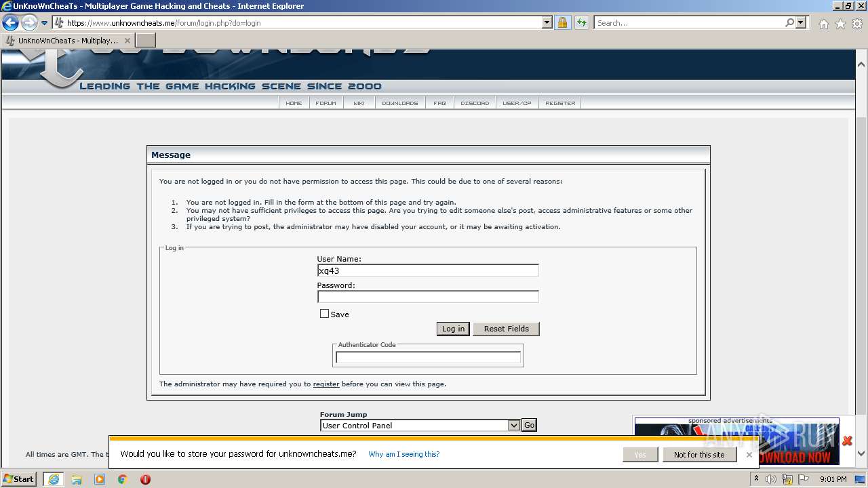Close the UnKnoWnCheaTs tab
This screenshot has height=488, width=868.
[x=127, y=41]
